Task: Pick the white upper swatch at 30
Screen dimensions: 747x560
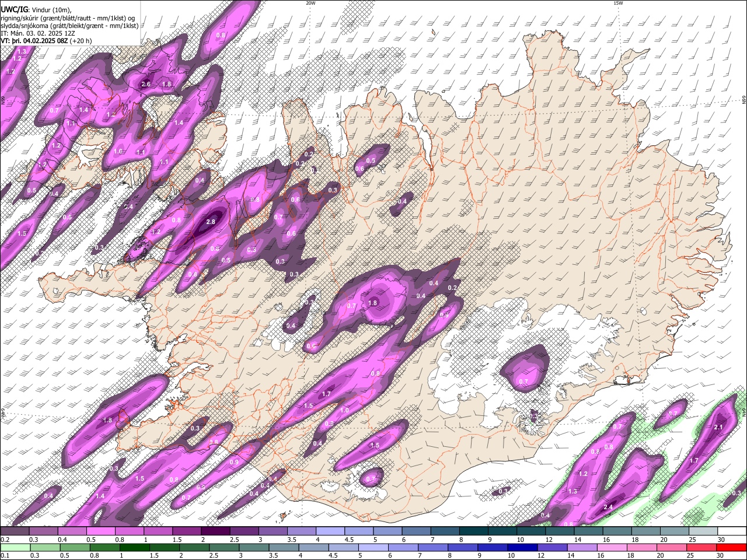Action: click(731, 531)
